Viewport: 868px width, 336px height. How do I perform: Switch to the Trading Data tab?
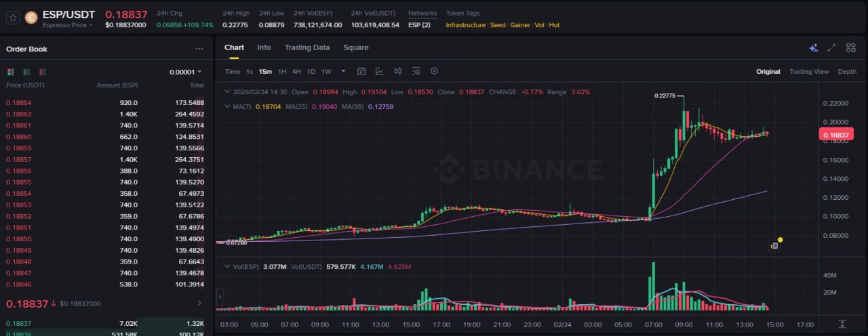pos(307,47)
